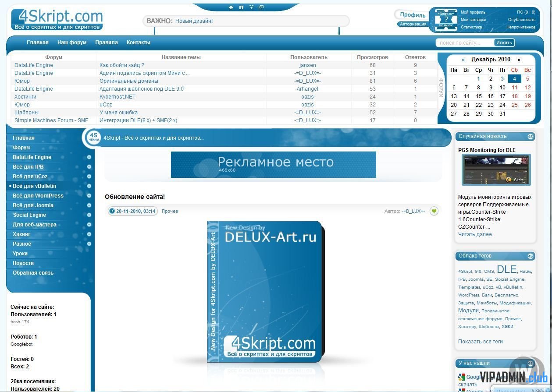Click the 4Skript.com site logo
The image size is (552, 392).
tap(57, 20)
